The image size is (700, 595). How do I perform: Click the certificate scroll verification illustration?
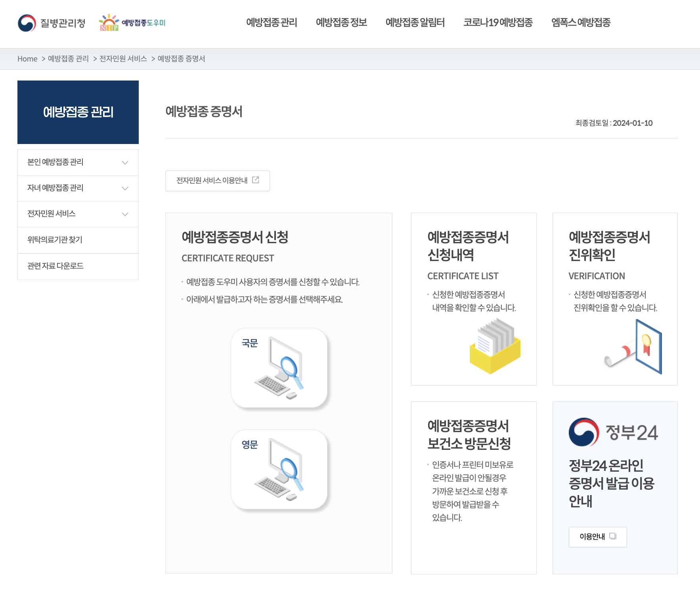[x=633, y=347]
